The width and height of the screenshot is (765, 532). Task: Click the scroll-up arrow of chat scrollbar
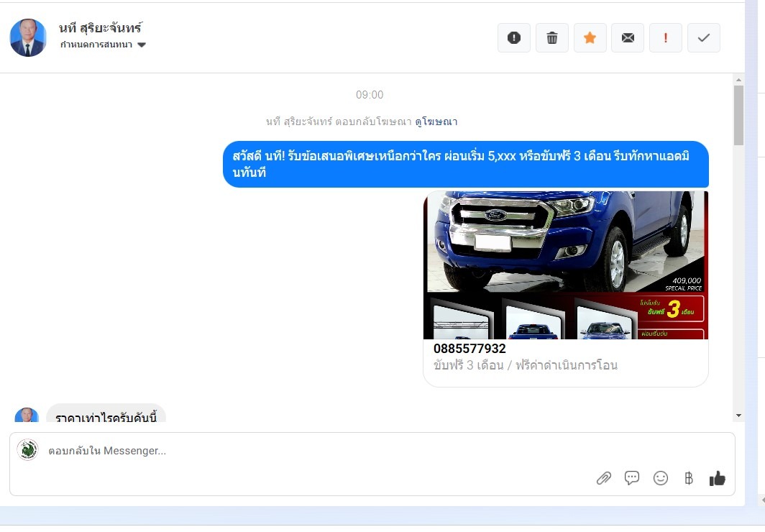738,80
